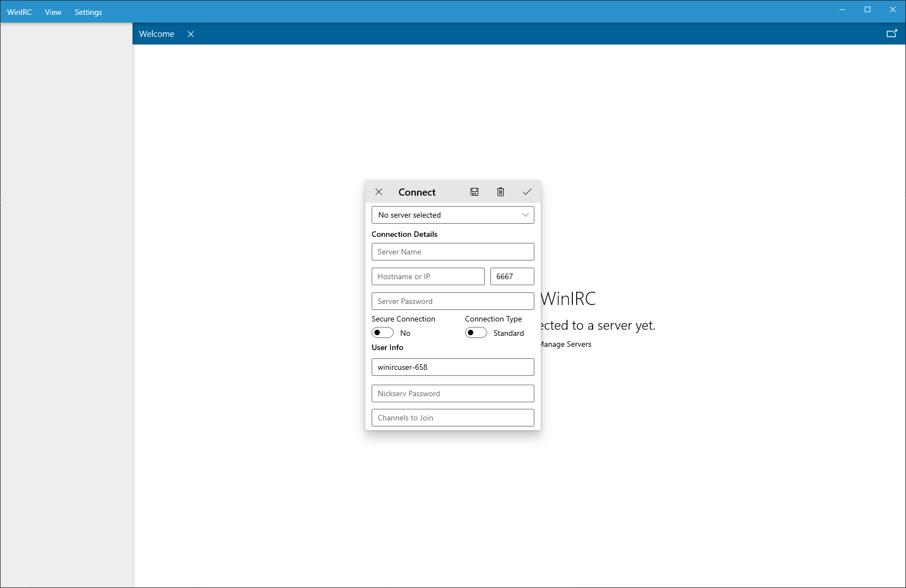This screenshot has width=906, height=588.
Task: Open the 'No server selected' dropdown
Action: (453, 215)
